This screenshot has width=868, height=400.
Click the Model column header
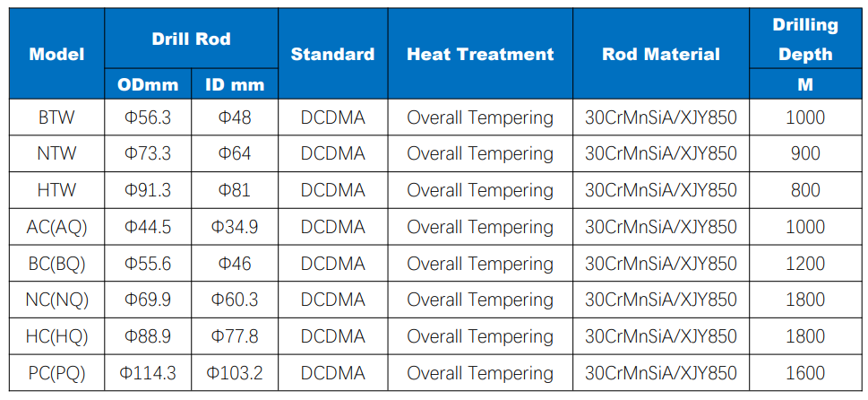57,54
